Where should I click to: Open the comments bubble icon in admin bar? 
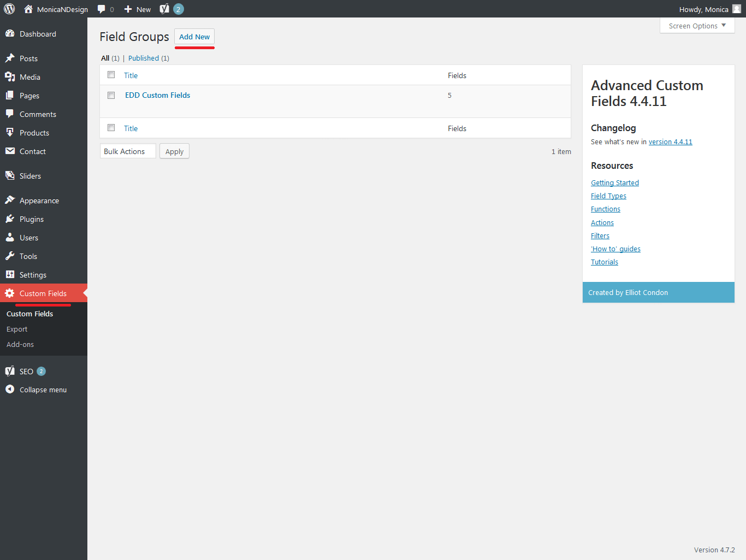102,9
